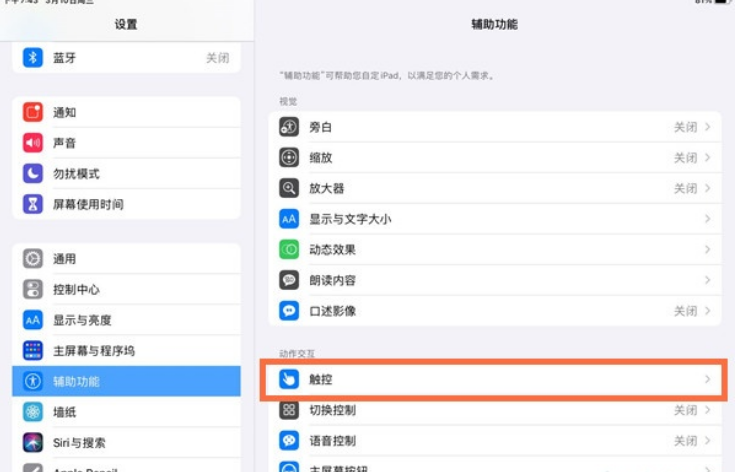Select Siri与搜索 in sidebar
The image size is (737, 472).
tap(79, 443)
